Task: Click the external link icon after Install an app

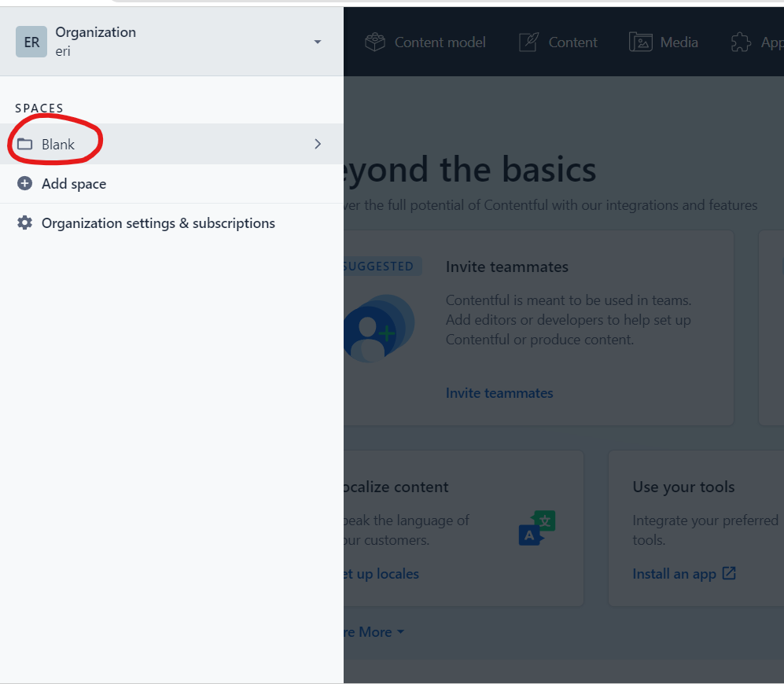Action: point(729,573)
